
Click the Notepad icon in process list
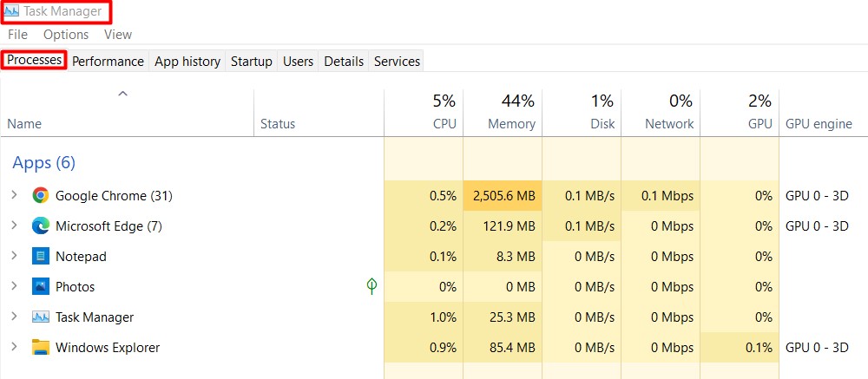[x=41, y=257]
